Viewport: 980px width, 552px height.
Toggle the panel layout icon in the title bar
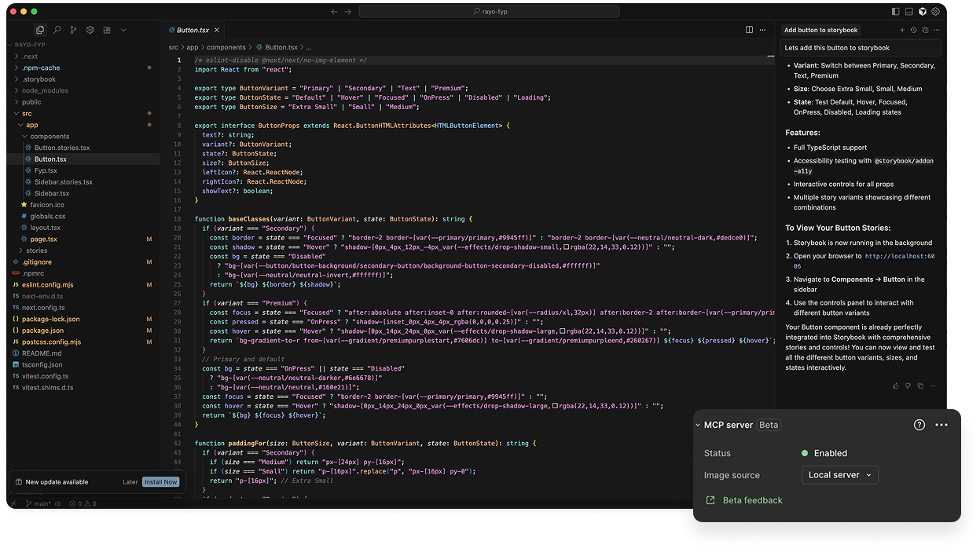pyautogui.click(x=909, y=11)
